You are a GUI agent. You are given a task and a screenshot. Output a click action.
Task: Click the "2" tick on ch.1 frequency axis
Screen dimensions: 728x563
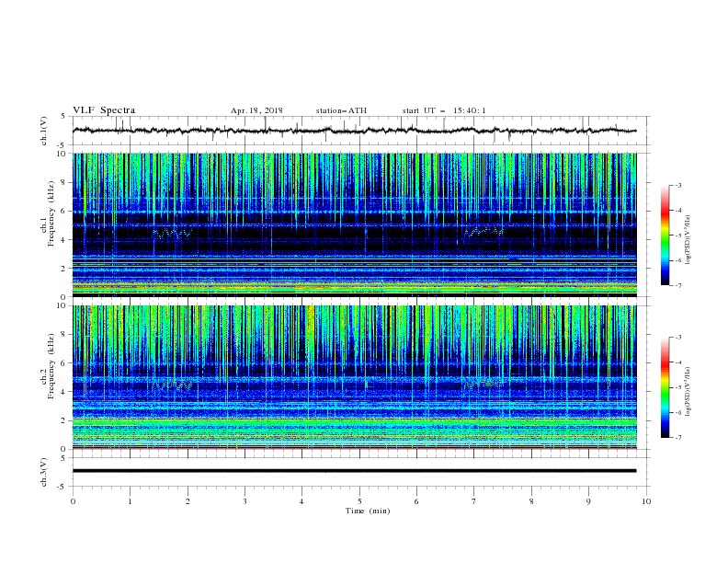coord(64,269)
